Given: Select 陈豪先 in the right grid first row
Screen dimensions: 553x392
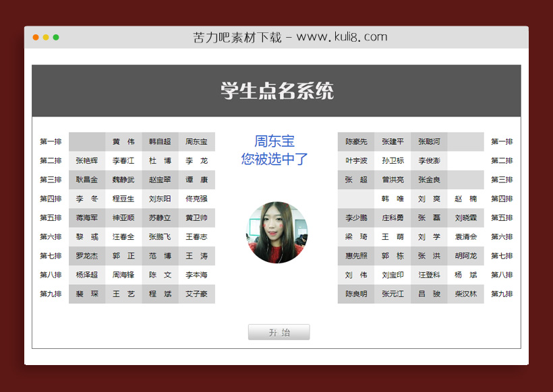Looking at the screenshot, I should pos(355,141).
